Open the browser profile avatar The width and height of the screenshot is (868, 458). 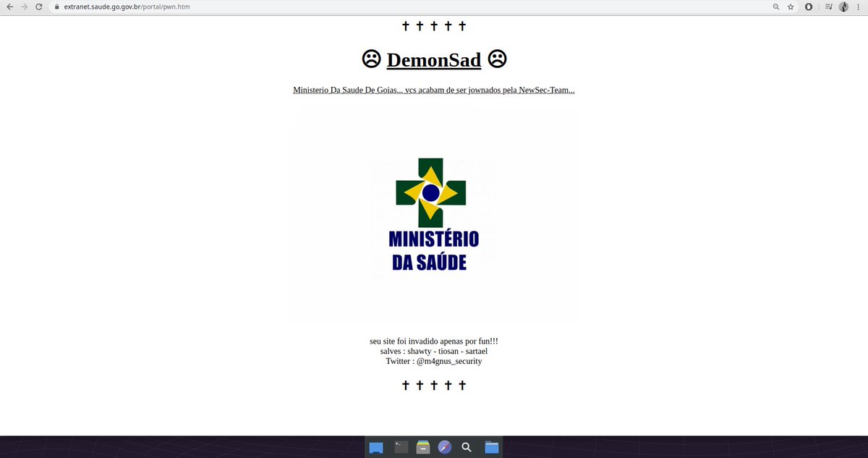click(x=843, y=7)
